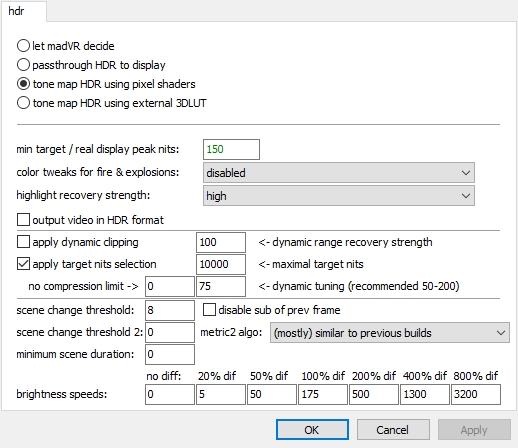Confirm settings with the OK button
This screenshot has width=518, height=448.
coord(312,430)
